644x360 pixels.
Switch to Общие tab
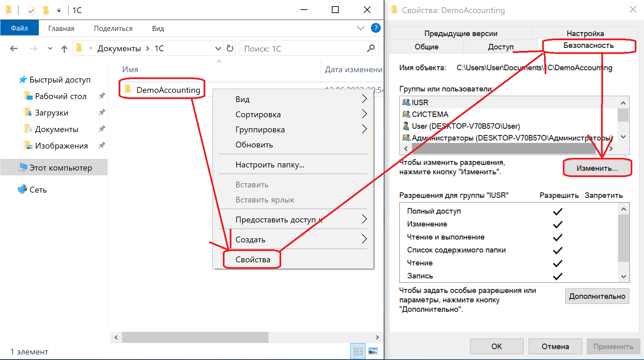pos(426,47)
